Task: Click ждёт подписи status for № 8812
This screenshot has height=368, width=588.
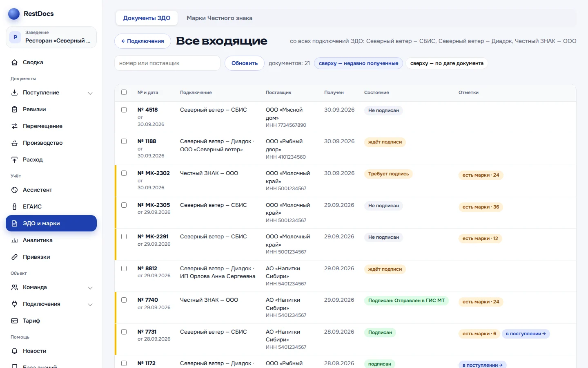Action: [x=385, y=269]
